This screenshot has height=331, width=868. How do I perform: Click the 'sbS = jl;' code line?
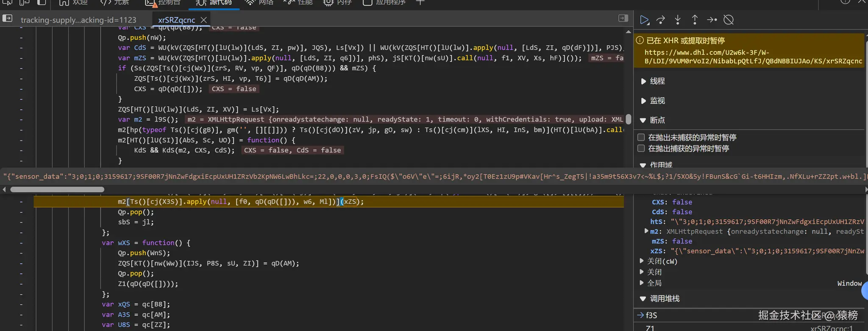coord(136,222)
